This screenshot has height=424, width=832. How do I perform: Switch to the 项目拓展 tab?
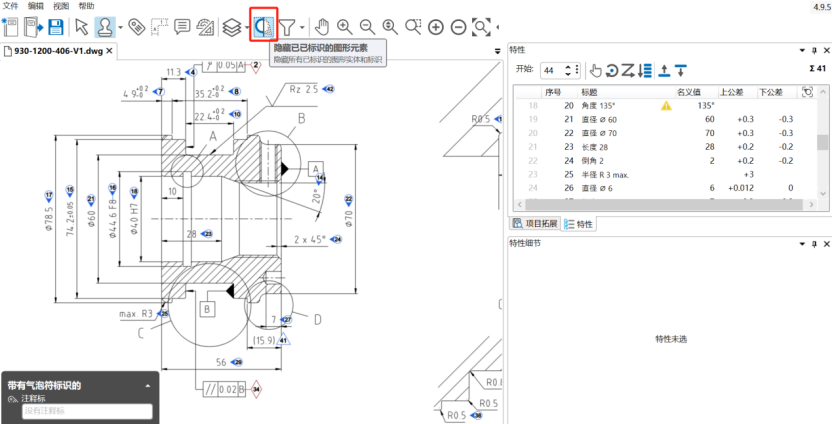click(533, 224)
